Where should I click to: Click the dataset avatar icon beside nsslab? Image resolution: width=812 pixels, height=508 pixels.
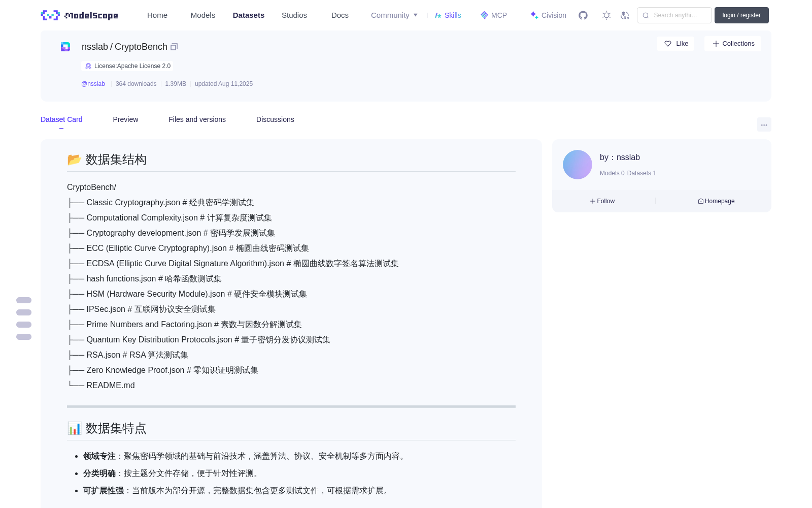(65, 47)
